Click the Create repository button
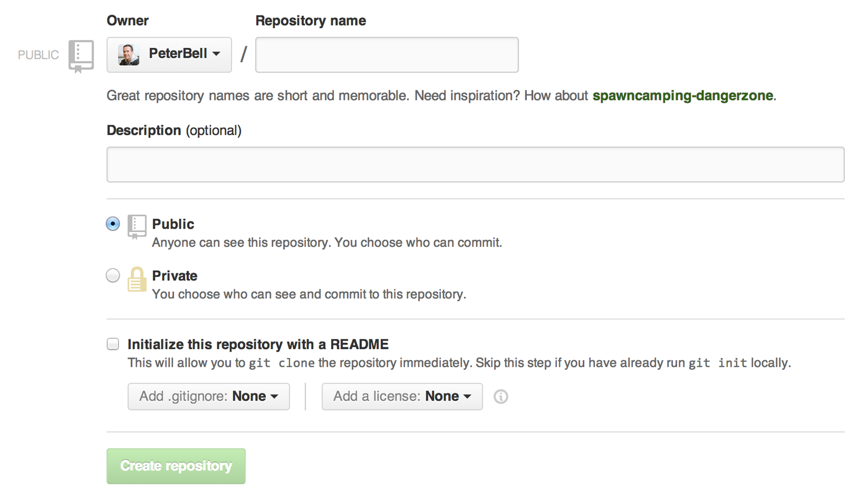 (x=176, y=466)
